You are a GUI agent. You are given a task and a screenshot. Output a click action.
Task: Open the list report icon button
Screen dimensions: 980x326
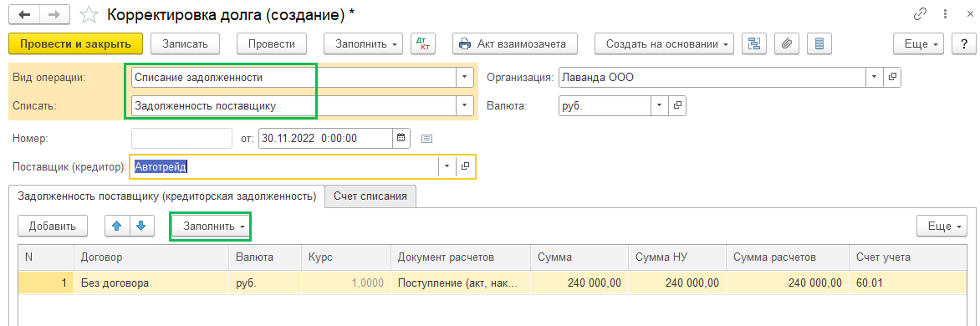pyautogui.click(x=819, y=43)
